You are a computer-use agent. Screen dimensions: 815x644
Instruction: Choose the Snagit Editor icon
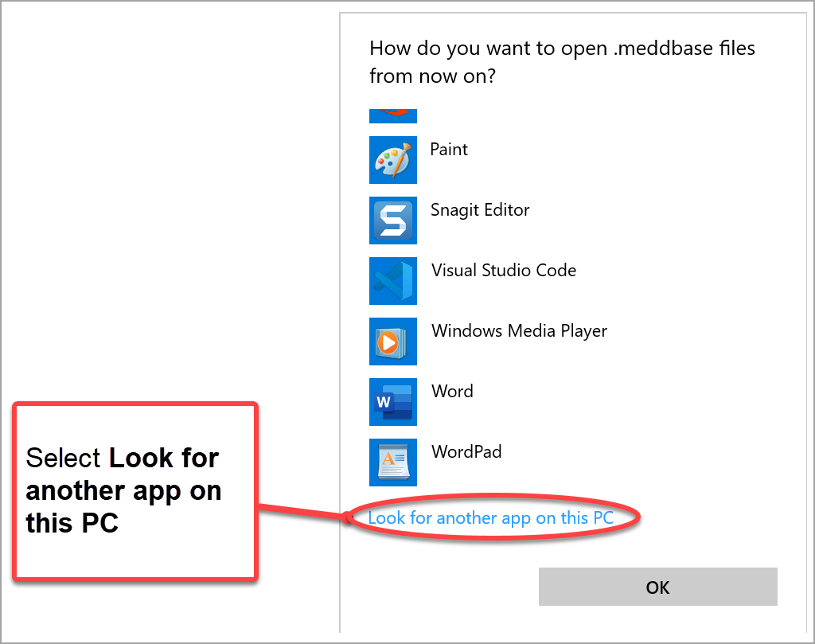pyautogui.click(x=393, y=221)
